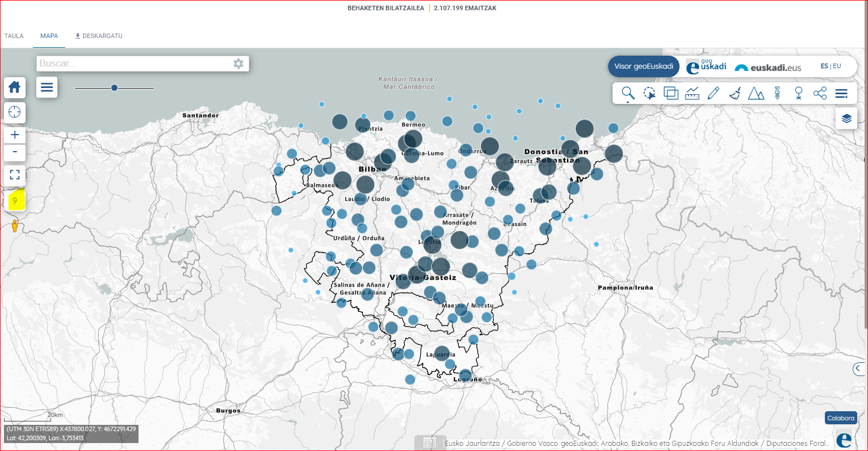Expand the side panel arrow at right edge

tap(858, 369)
